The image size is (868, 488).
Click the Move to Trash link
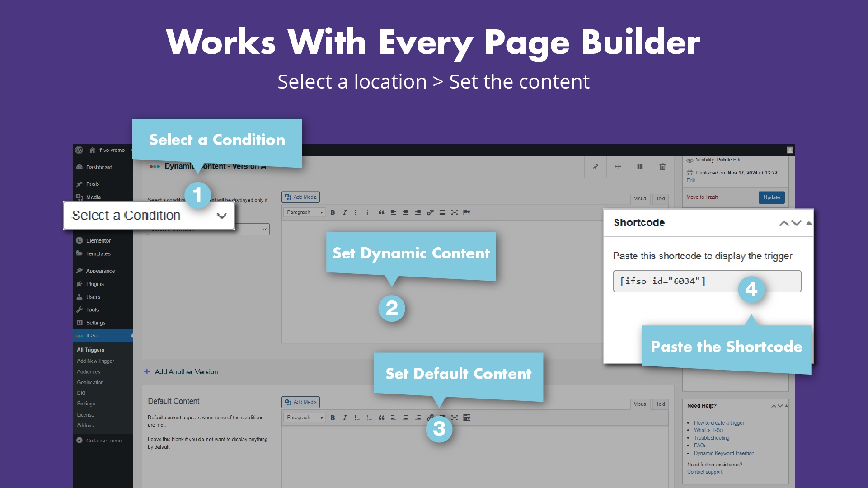[x=702, y=197]
